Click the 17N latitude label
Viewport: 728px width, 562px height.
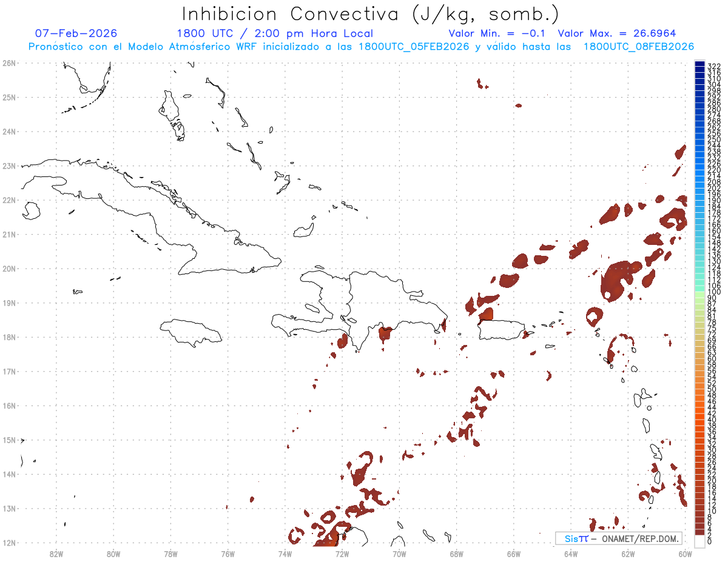(x=8, y=371)
